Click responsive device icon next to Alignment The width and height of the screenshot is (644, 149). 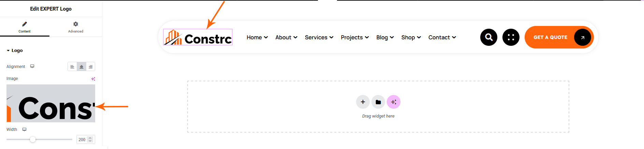32,66
